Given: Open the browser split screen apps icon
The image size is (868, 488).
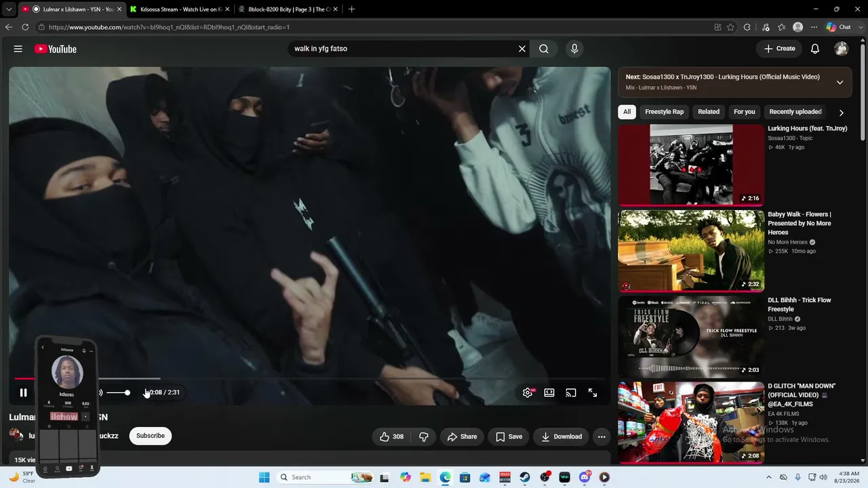Looking at the screenshot, I should coord(717,27).
